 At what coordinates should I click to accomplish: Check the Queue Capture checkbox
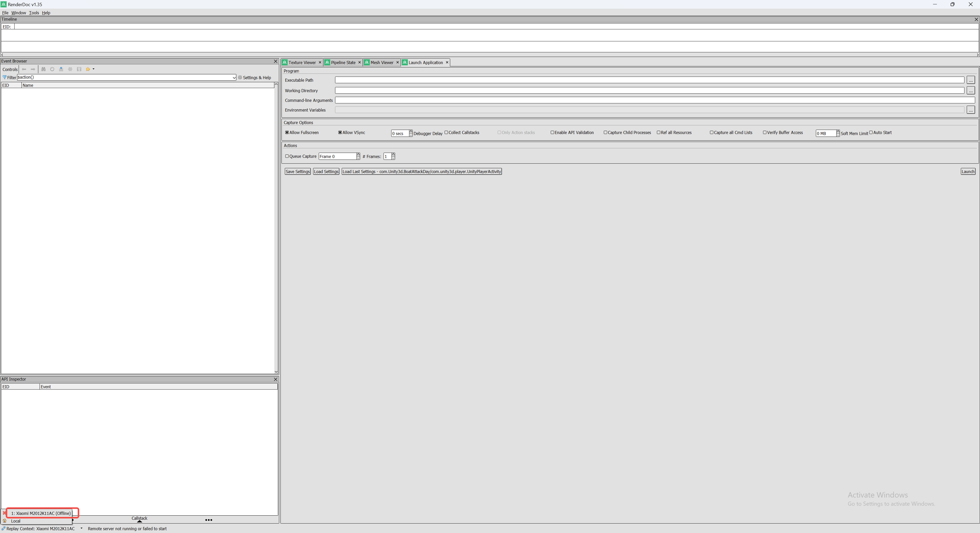(x=287, y=156)
